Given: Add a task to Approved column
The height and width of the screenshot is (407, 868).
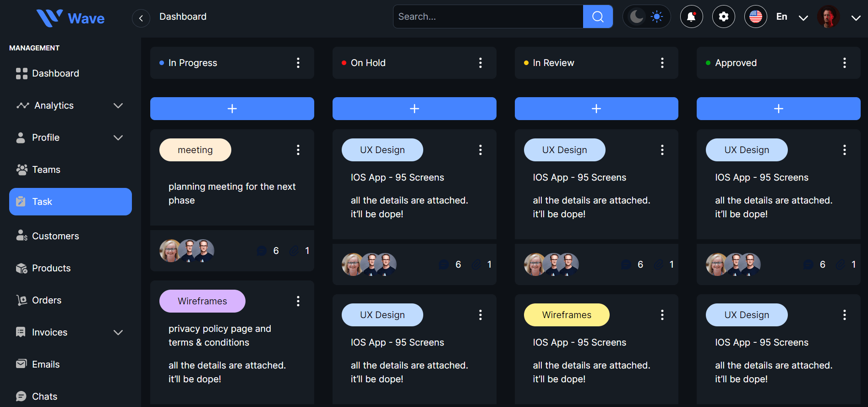Looking at the screenshot, I should pyautogui.click(x=779, y=109).
